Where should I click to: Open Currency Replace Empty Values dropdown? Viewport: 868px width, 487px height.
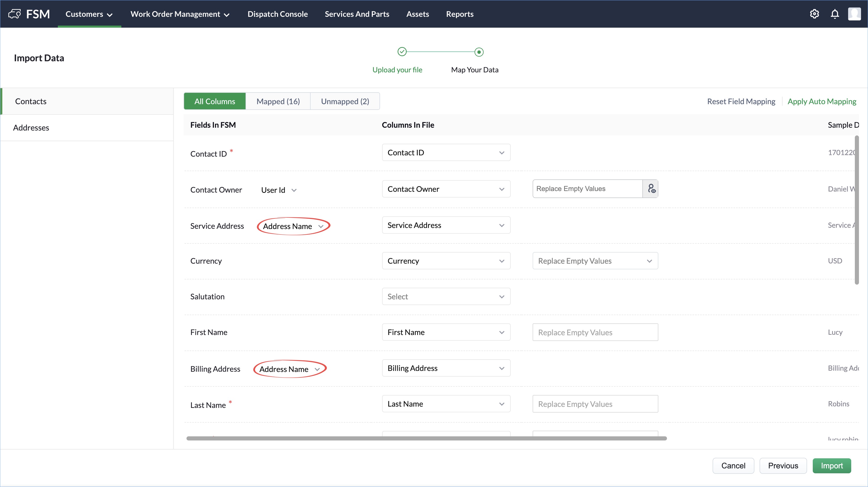[x=595, y=261]
